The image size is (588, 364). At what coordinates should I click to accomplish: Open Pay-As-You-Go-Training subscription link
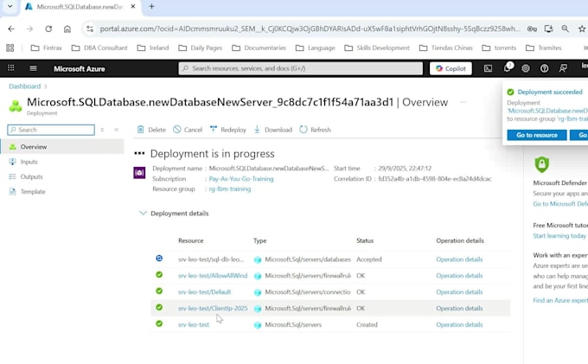241,179
